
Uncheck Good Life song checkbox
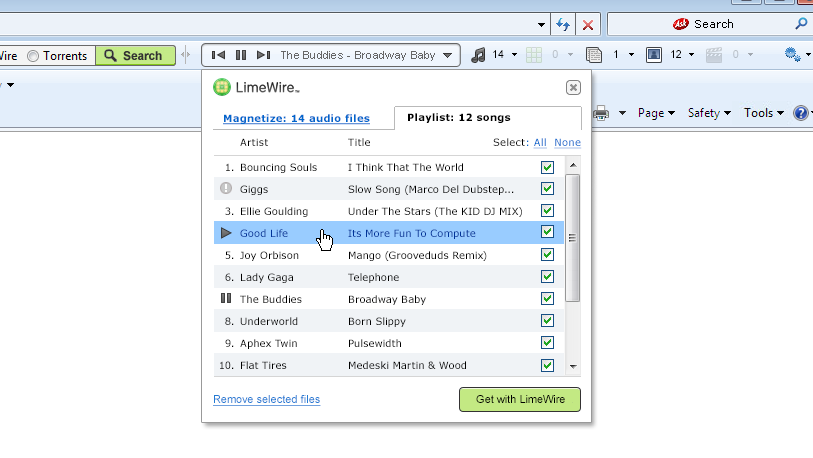[x=547, y=232]
